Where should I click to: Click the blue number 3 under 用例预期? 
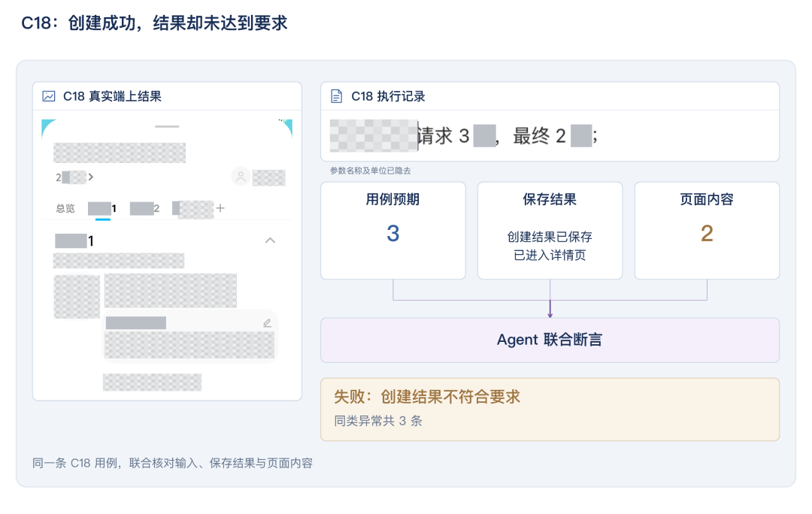(393, 234)
